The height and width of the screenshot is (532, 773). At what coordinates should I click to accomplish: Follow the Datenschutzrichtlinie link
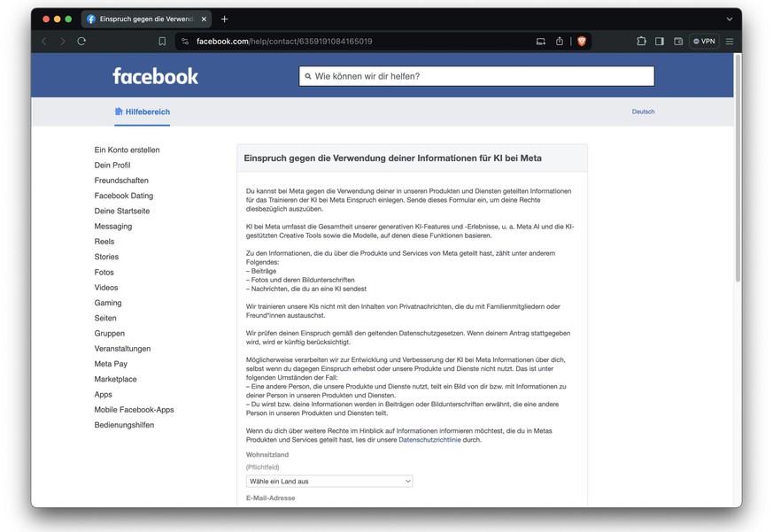[429, 440]
